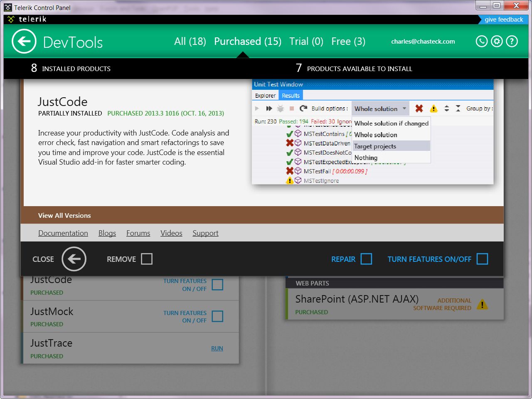Click the WEB PARTS section header
Screen dimensions: 532x399
[394, 283]
